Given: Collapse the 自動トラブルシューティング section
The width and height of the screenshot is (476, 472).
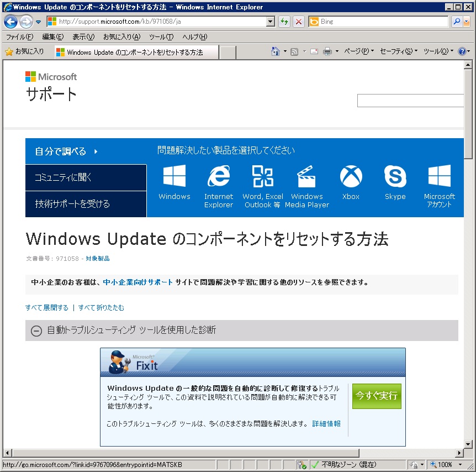Looking at the screenshot, I should click(x=36, y=331).
